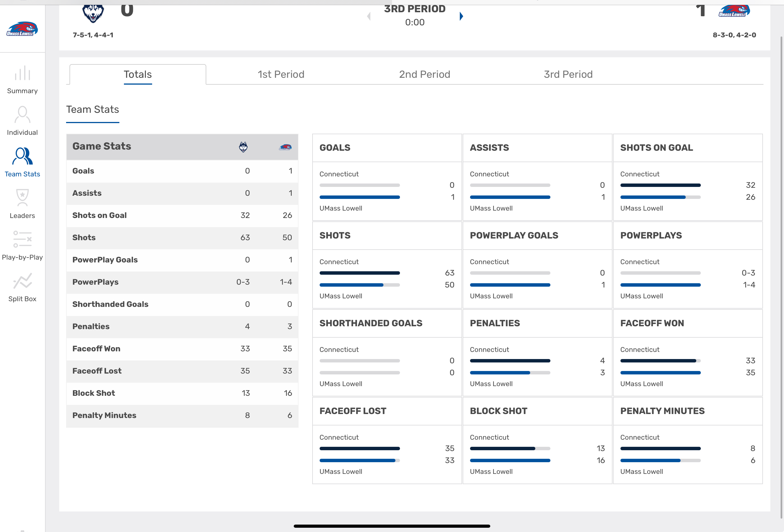Open the Split Box chart icon
The height and width of the screenshot is (532, 784).
(22, 281)
